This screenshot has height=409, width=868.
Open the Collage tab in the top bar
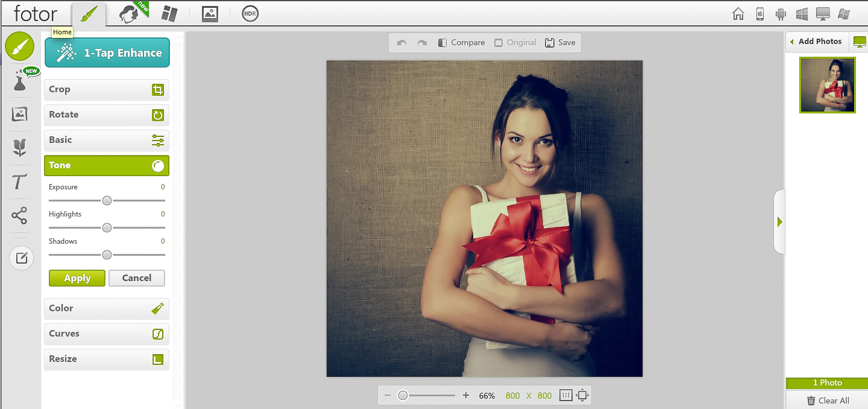point(170,14)
